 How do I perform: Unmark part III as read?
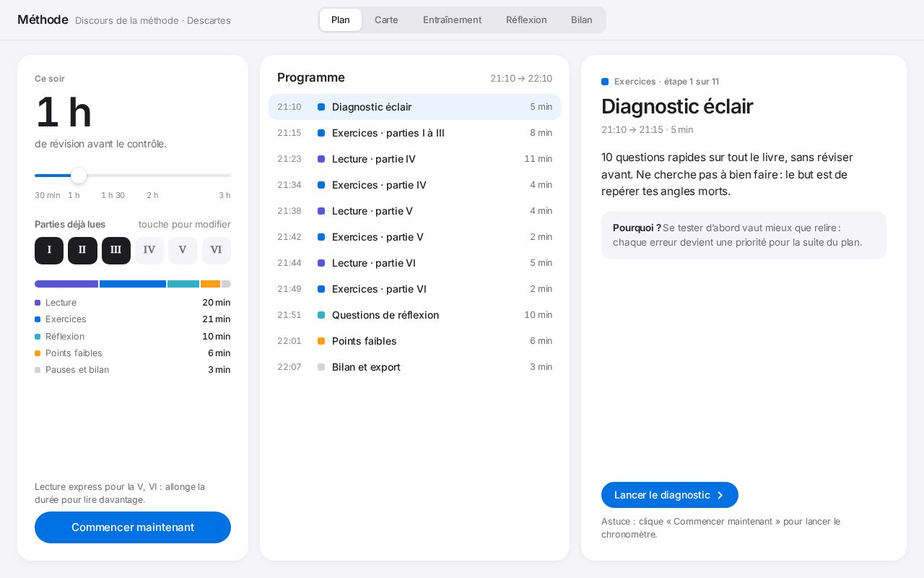pyautogui.click(x=116, y=251)
